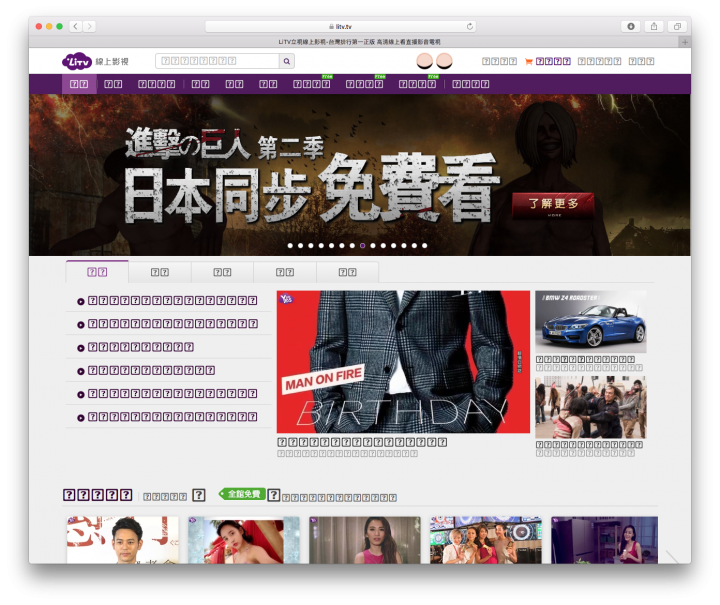Add a new tab with the plus button
The image size is (720, 605).
685,42
